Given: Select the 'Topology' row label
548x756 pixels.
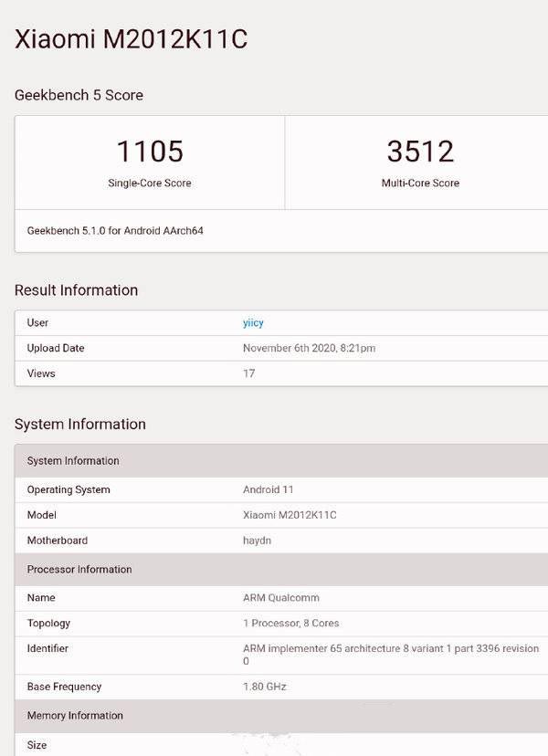Looking at the screenshot, I should click(48, 624).
